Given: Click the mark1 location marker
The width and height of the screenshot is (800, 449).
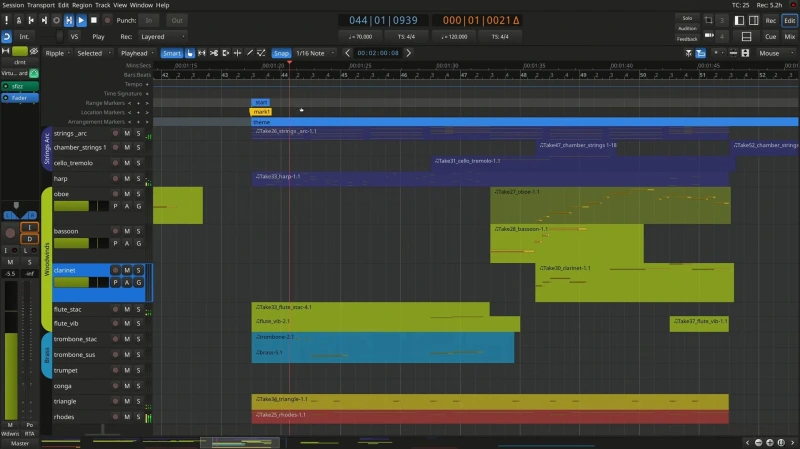Looking at the screenshot, I should coord(261,112).
